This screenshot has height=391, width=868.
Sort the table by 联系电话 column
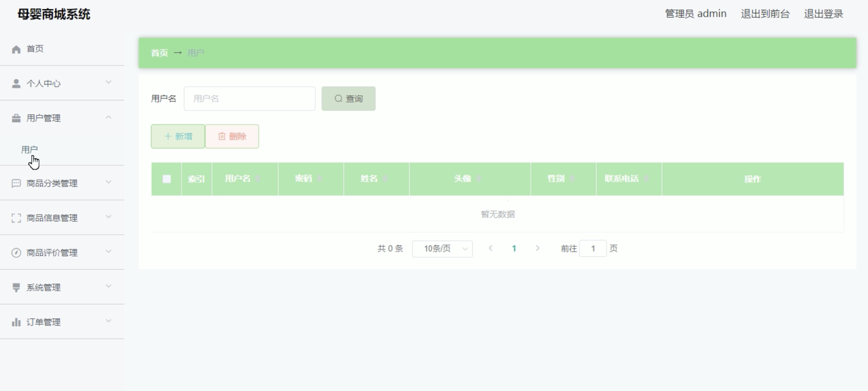646,178
